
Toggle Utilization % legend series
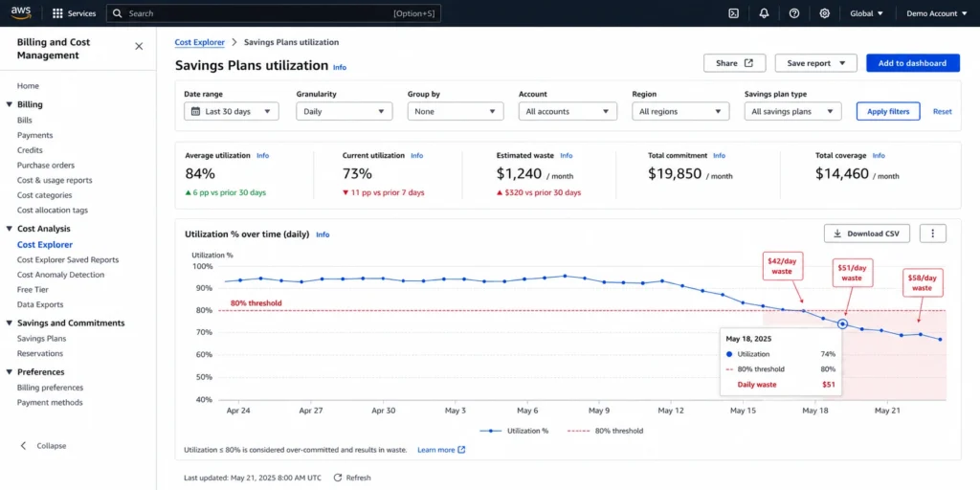pos(514,431)
